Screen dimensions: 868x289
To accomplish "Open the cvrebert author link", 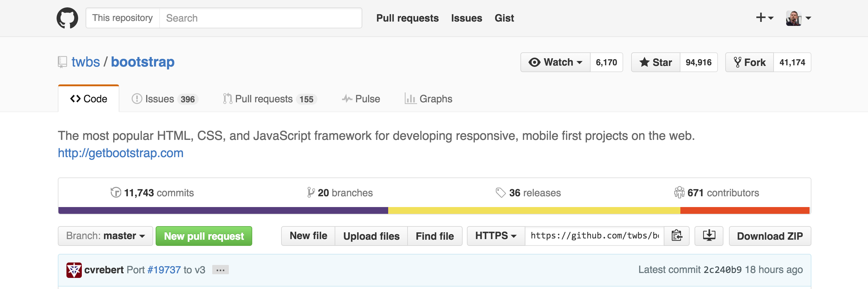I will [104, 270].
